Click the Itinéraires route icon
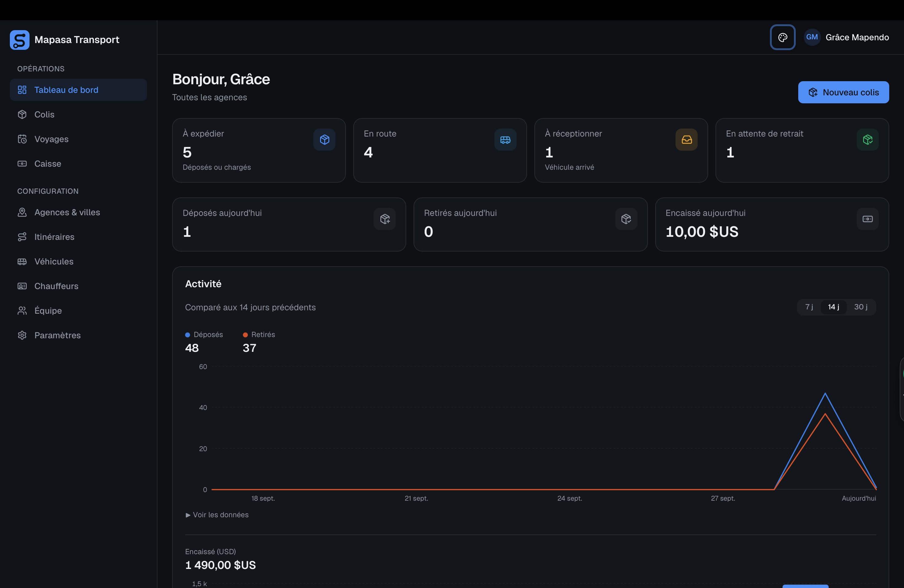Image resolution: width=904 pixels, height=588 pixels. tap(22, 237)
